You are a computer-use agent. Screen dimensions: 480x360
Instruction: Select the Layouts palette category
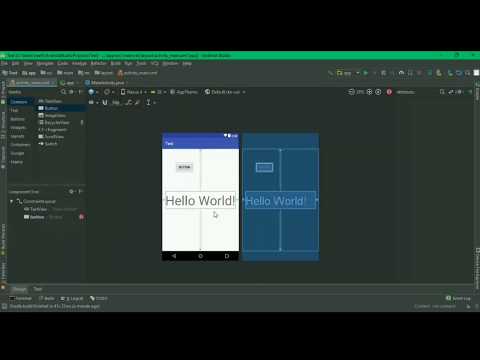click(17, 136)
